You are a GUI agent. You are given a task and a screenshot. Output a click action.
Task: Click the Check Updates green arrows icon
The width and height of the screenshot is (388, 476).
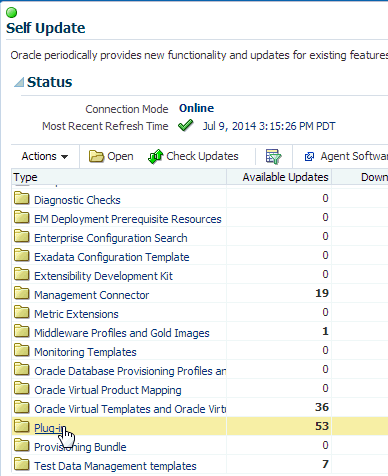pos(155,156)
